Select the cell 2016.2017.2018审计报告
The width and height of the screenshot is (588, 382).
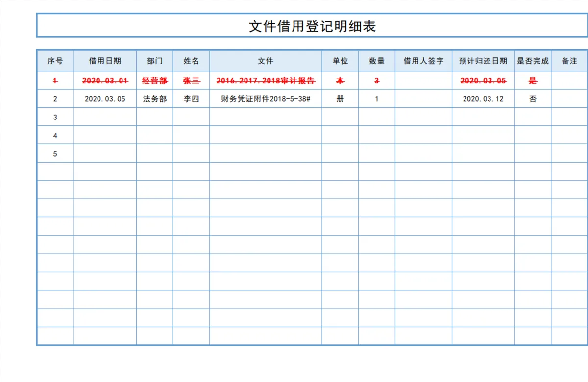point(266,80)
